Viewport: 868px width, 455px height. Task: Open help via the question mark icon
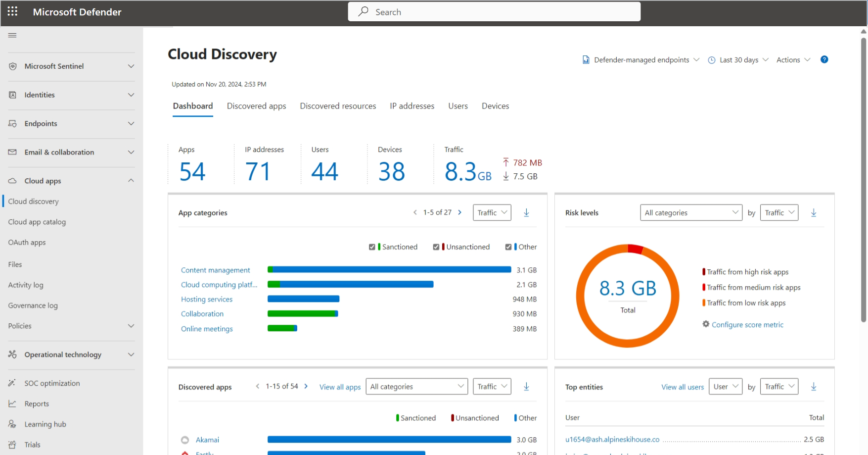point(824,59)
